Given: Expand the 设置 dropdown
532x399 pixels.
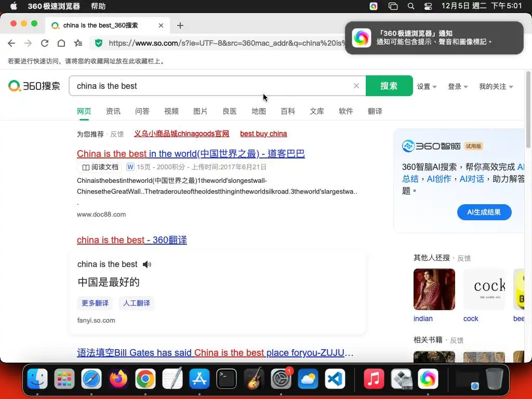Looking at the screenshot, I should (x=427, y=87).
